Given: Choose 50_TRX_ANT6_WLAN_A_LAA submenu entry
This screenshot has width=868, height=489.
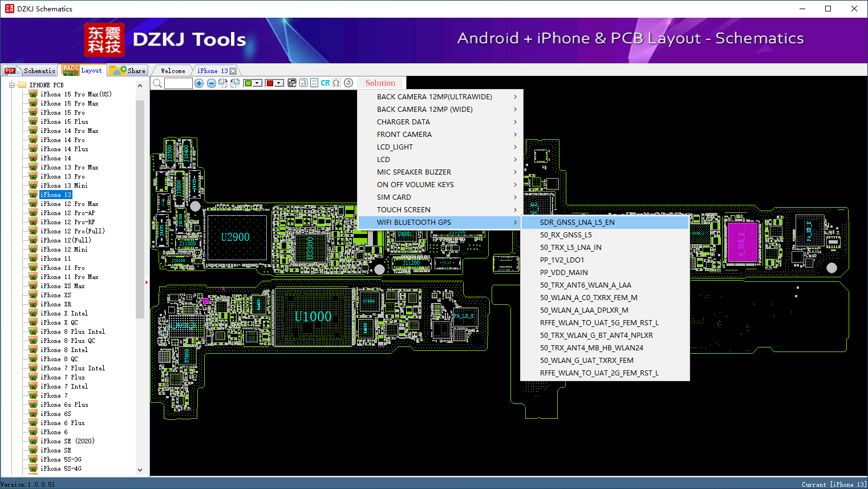Looking at the screenshot, I should coord(605,285).
